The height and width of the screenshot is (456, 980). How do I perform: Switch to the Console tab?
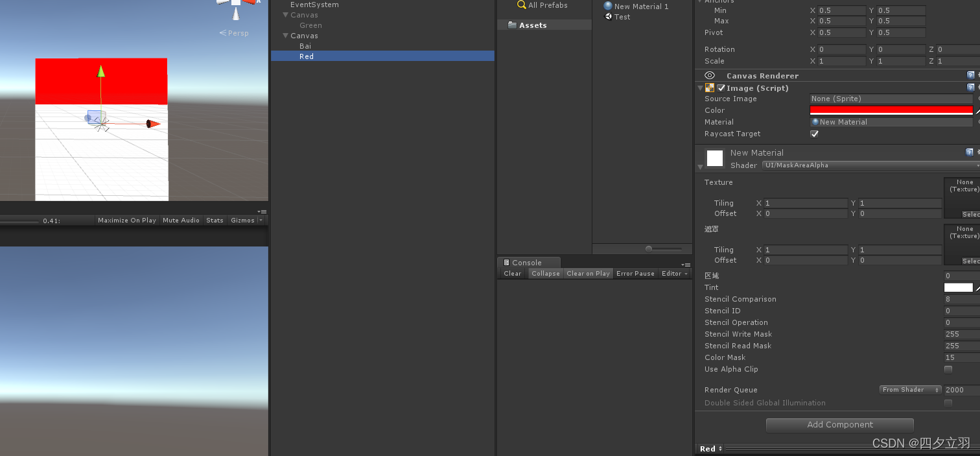click(x=529, y=263)
